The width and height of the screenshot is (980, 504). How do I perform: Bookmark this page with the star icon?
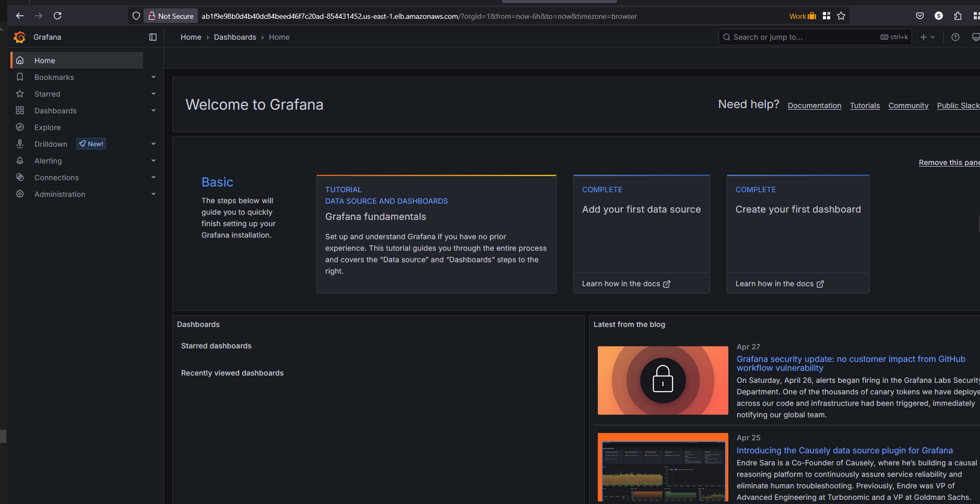point(841,16)
